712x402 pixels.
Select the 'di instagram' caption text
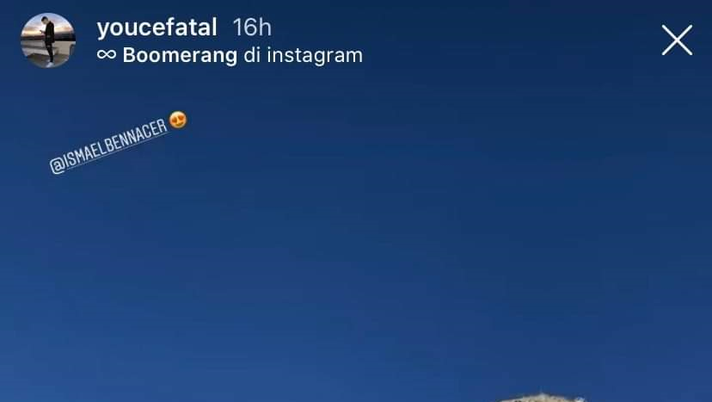[303, 55]
